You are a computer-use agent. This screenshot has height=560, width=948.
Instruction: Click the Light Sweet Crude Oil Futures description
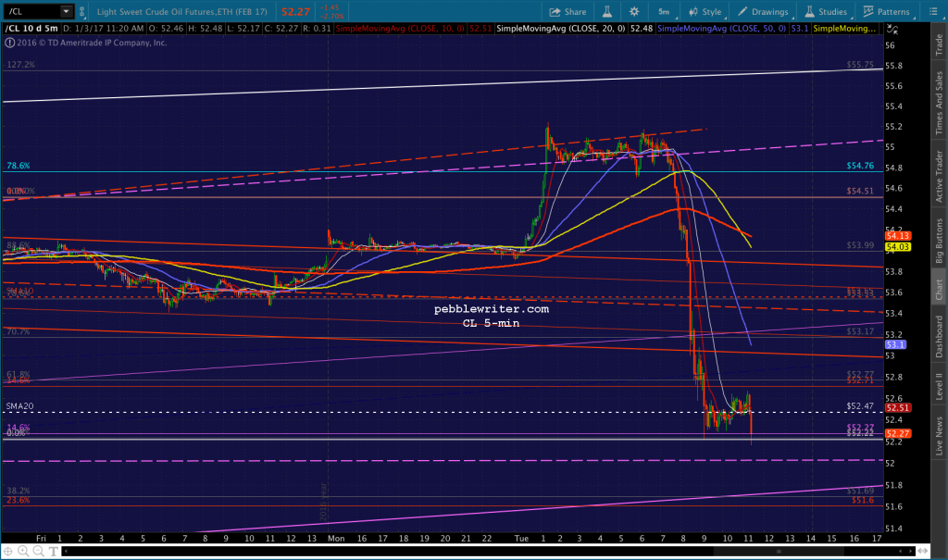[182, 11]
